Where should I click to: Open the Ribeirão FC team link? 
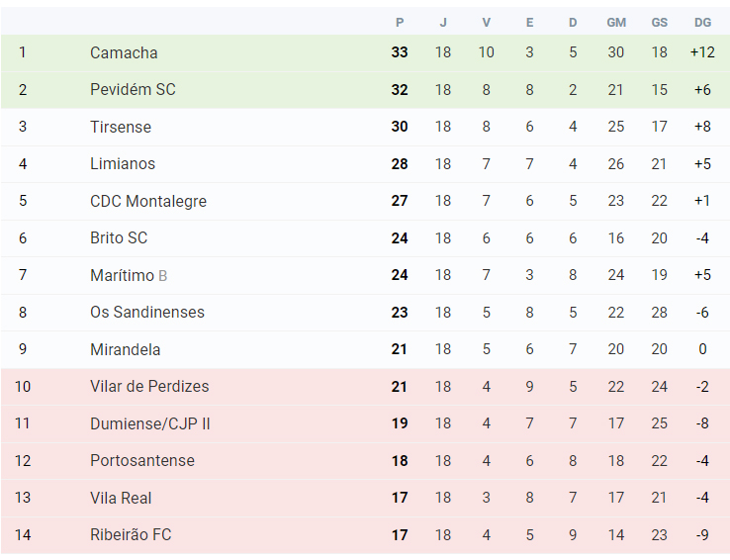pos(131,534)
